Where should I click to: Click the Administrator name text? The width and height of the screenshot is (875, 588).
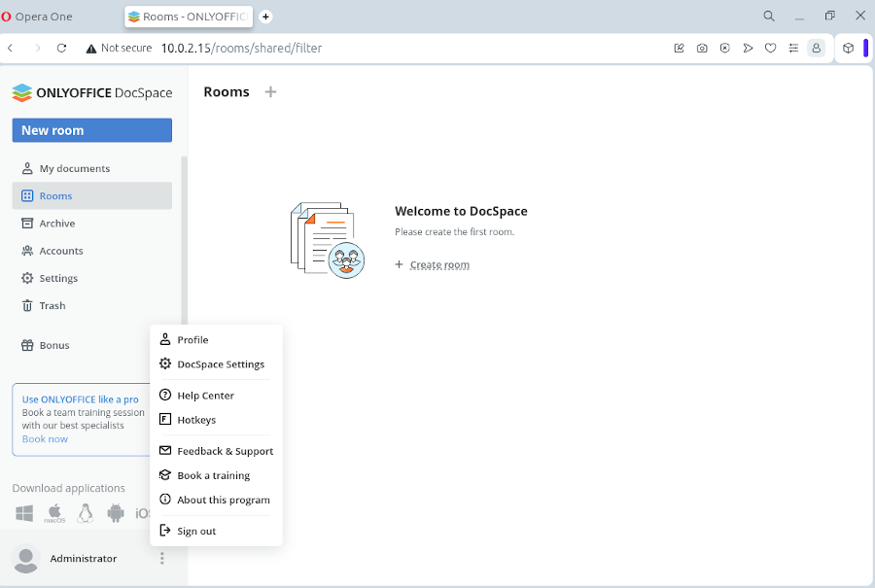tap(84, 559)
